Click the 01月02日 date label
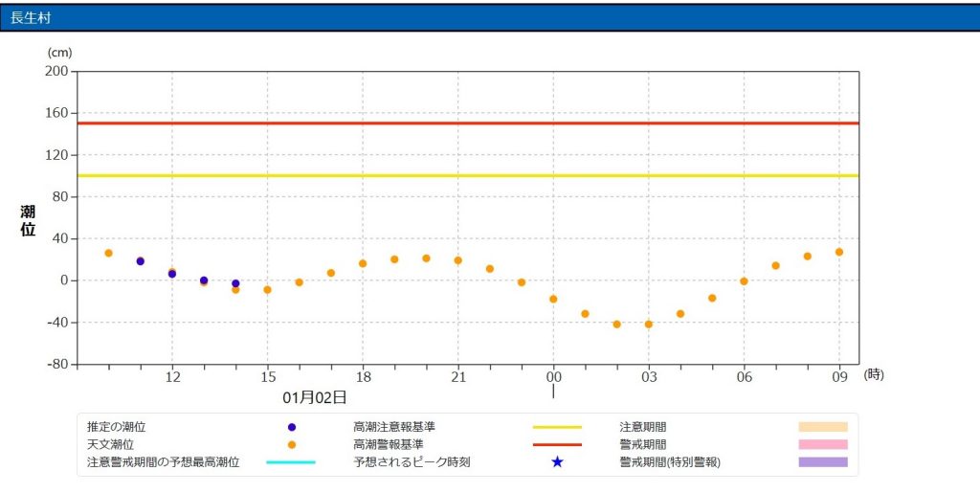 pos(314,396)
